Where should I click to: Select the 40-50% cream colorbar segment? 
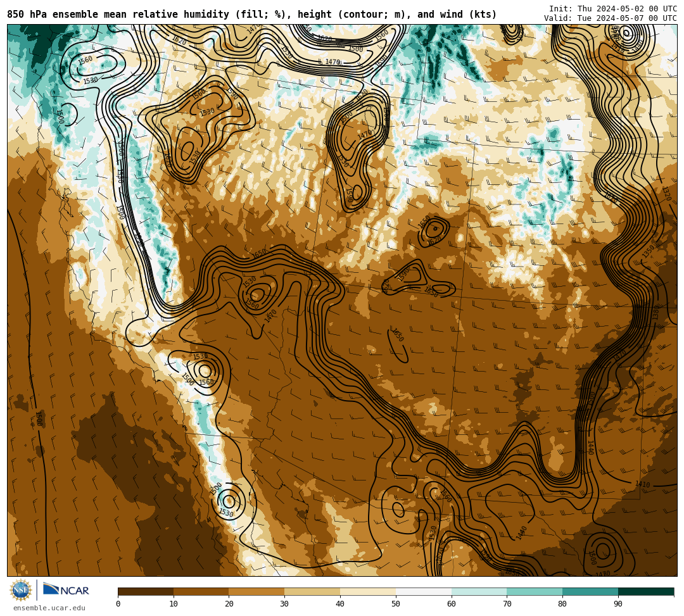(368, 591)
